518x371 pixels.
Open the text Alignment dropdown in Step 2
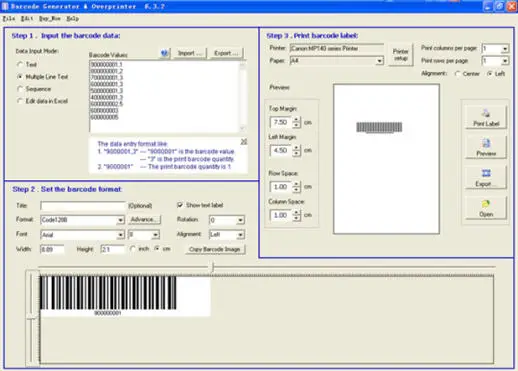(240, 235)
